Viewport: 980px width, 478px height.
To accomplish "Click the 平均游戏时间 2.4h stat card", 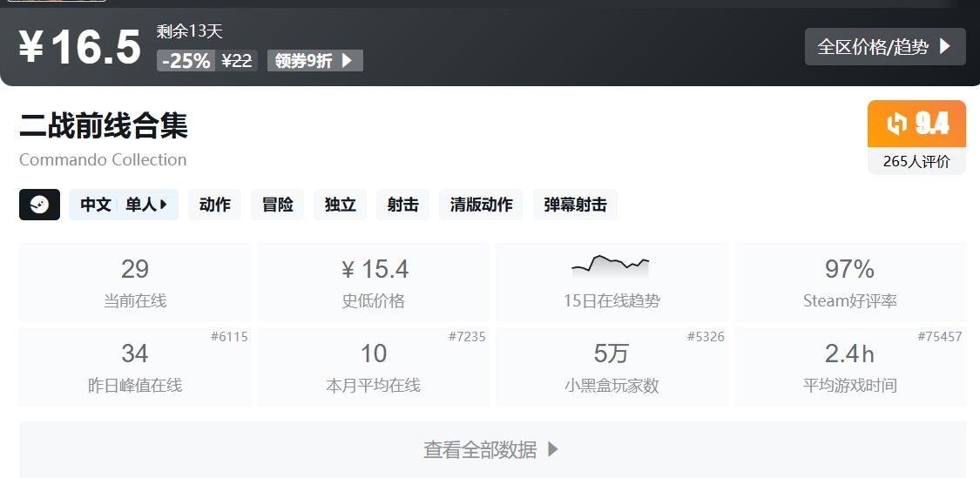I will (x=850, y=367).
